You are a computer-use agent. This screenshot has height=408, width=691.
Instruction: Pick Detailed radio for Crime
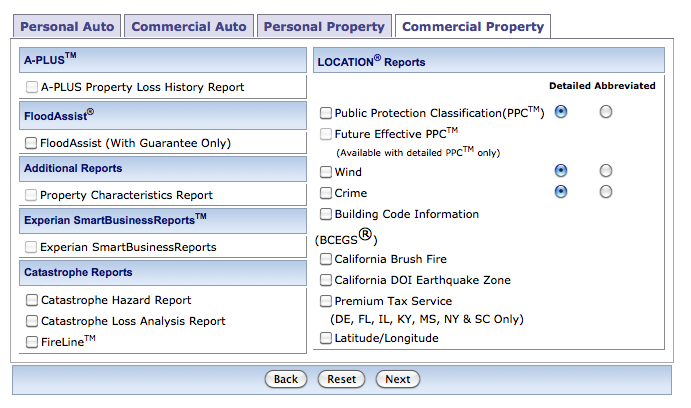pos(561,192)
